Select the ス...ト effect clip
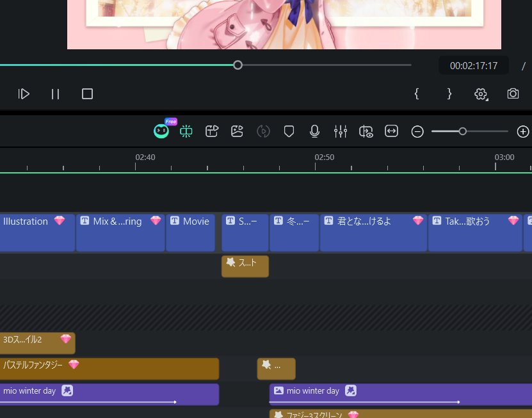This screenshot has height=418, width=532. tap(245, 266)
